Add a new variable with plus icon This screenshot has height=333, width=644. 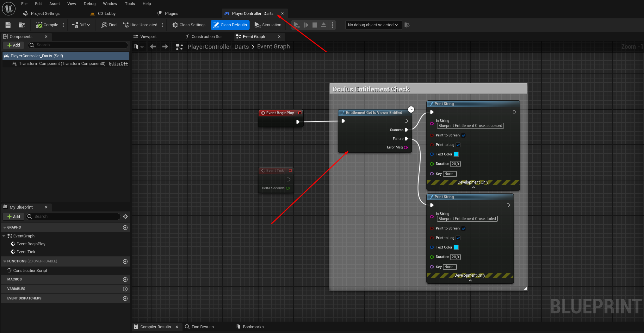125,289
